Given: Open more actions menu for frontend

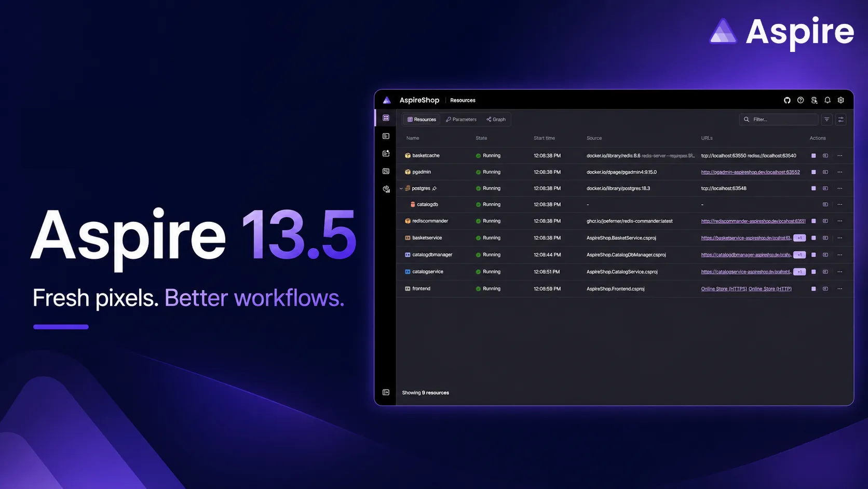Looking at the screenshot, I should 840,289.
